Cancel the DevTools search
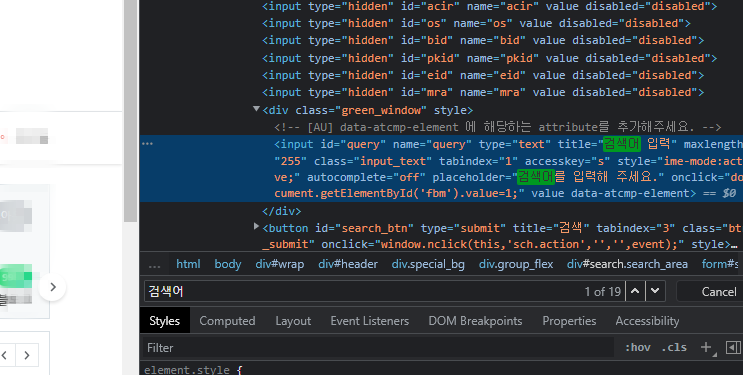The image size is (743, 375). click(719, 292)
